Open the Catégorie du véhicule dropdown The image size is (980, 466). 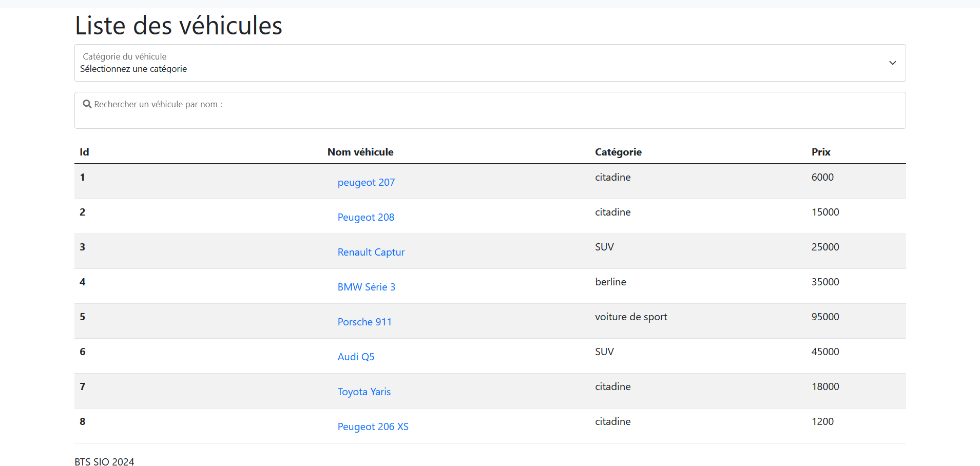tap(490, 63)
